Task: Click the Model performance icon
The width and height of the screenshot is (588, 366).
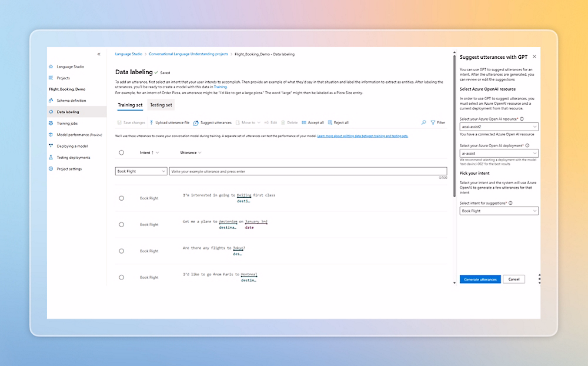Action: [51, 134]
